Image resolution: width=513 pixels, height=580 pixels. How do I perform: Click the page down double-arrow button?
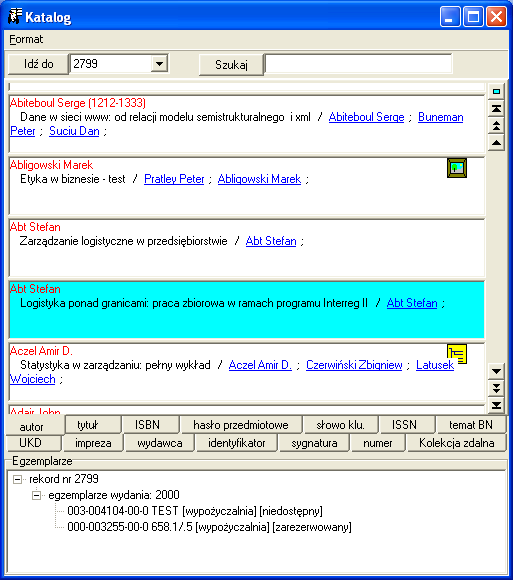pos(496,388)
